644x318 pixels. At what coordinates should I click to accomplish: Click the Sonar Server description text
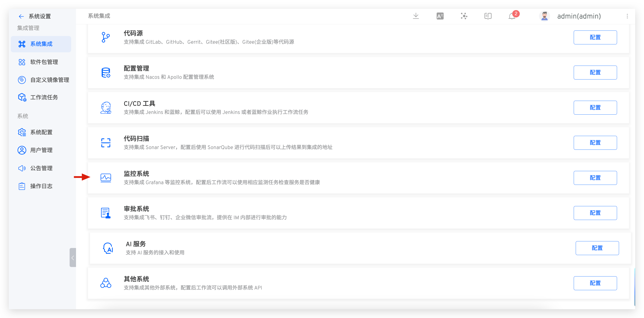coord(228,147)
